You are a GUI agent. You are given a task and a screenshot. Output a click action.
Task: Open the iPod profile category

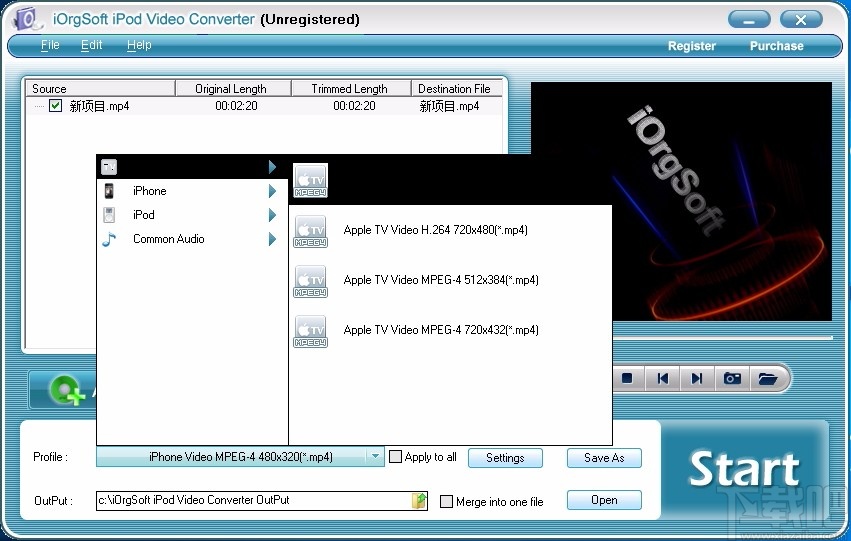click(x=192, y=215)
